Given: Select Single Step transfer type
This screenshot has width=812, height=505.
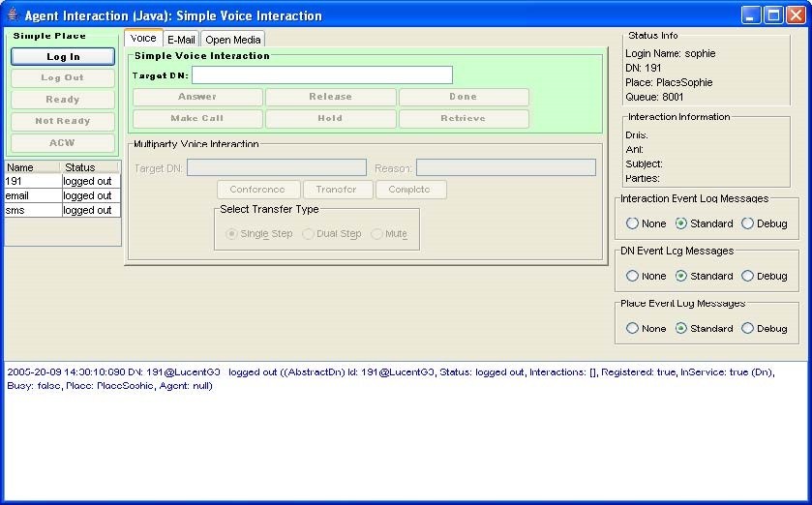Looking at the screenshot, I should click(x=259, y=234).
